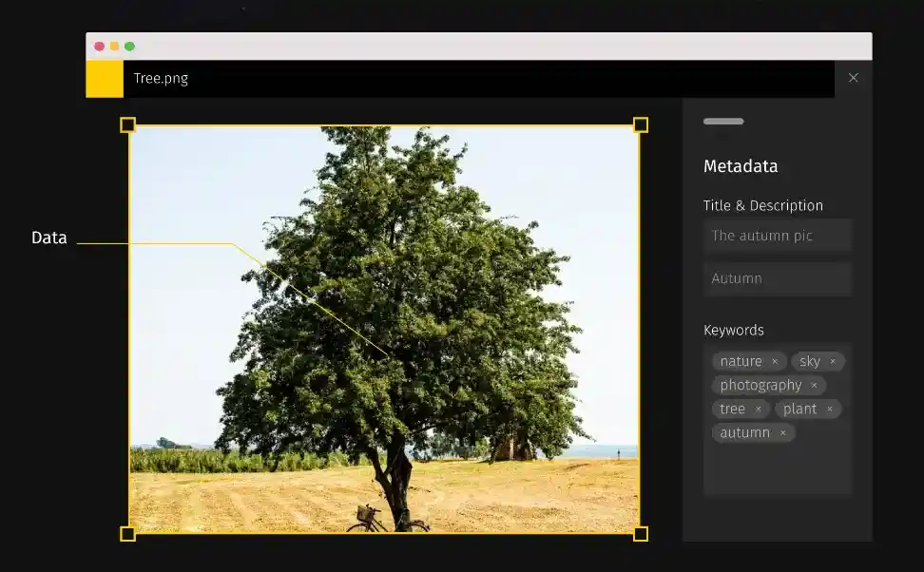924x572 pixels.
Task: Select the photography keyword label
Action: coord(760,385)
